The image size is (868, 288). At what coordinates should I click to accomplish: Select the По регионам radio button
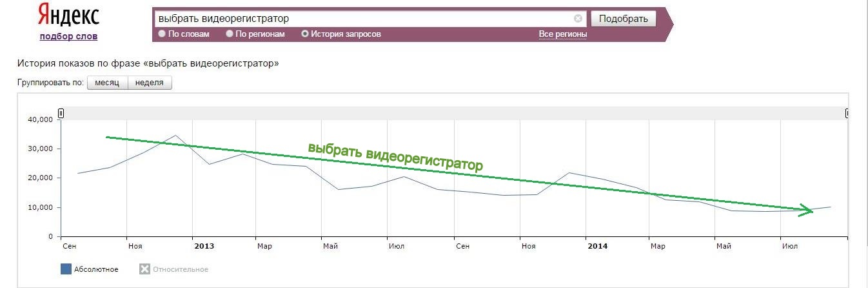[230, 34]
